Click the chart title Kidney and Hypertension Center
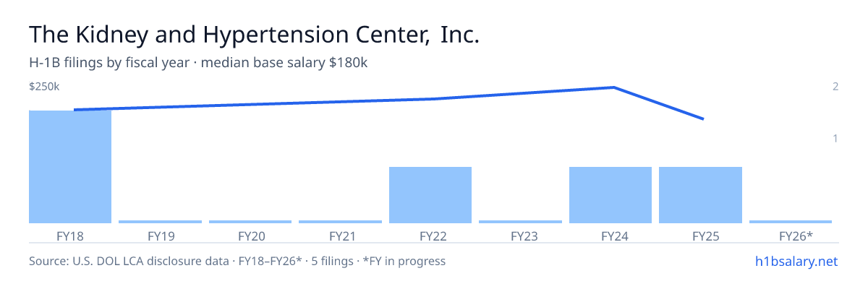This screenshot has height=289, width=868. 254,34
